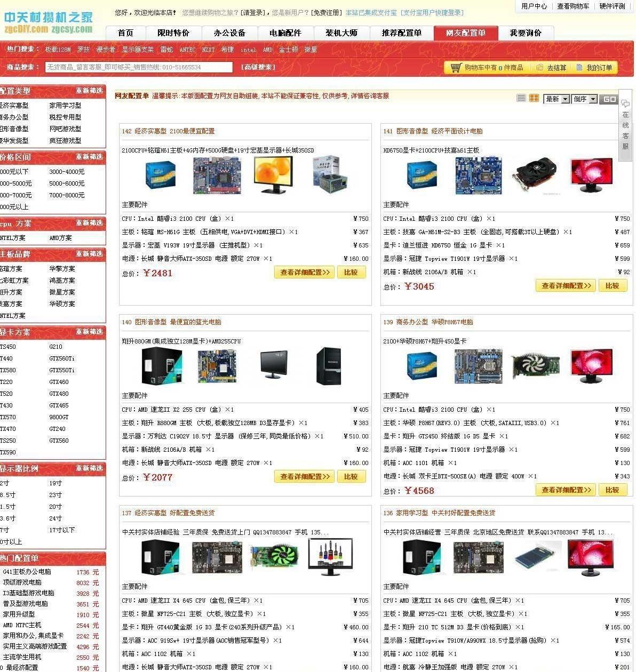This screenshot has height=672, width=636.
Task: Click 我的订单 link
Action: coord(599,68)
